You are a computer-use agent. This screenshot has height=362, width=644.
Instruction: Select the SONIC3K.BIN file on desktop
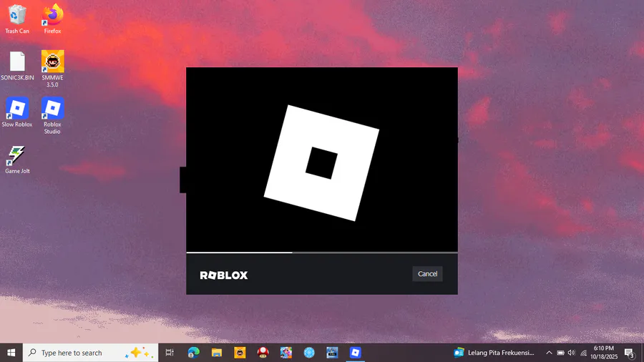coord(17,66)
